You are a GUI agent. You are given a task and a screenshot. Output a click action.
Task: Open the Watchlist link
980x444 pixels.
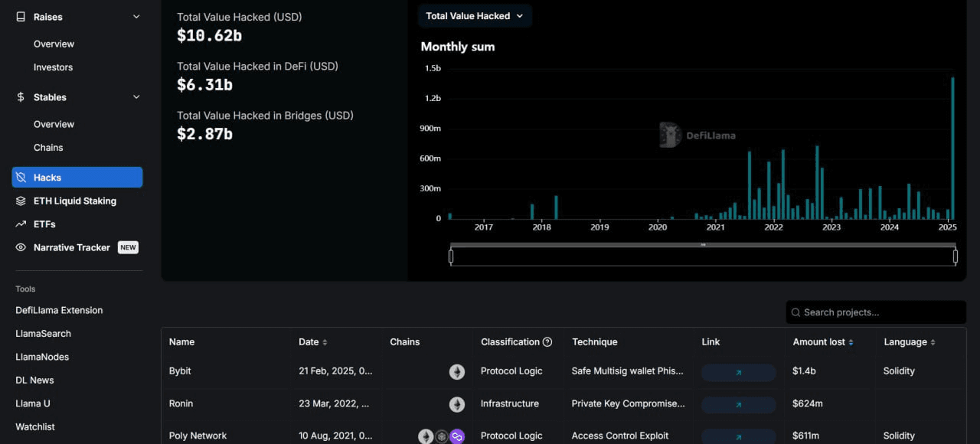pyautogui.click(x=35, y=427)
